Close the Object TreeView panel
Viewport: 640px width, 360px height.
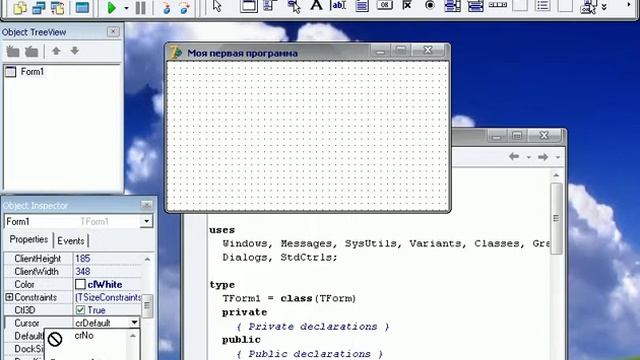[113, 31]
